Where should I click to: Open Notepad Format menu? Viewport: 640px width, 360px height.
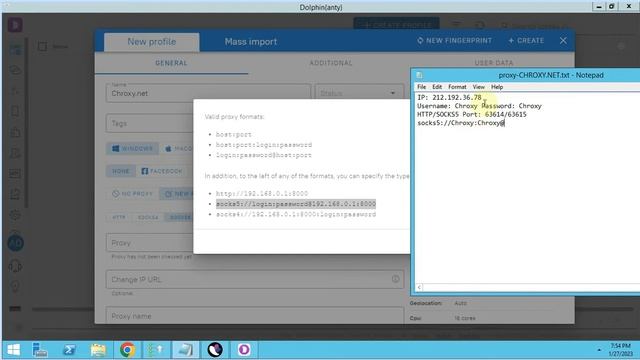457,87
